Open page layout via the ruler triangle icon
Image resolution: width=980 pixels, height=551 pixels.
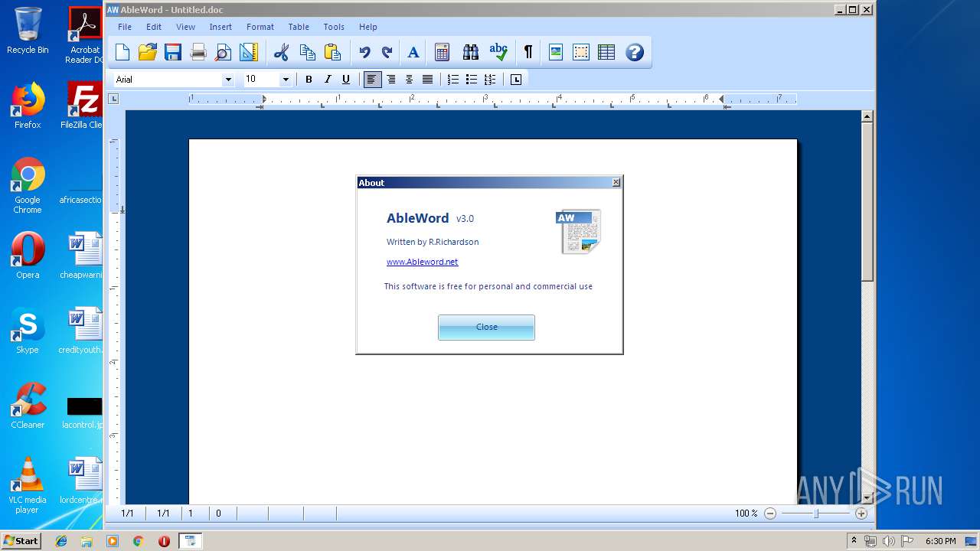pos(248,52)
